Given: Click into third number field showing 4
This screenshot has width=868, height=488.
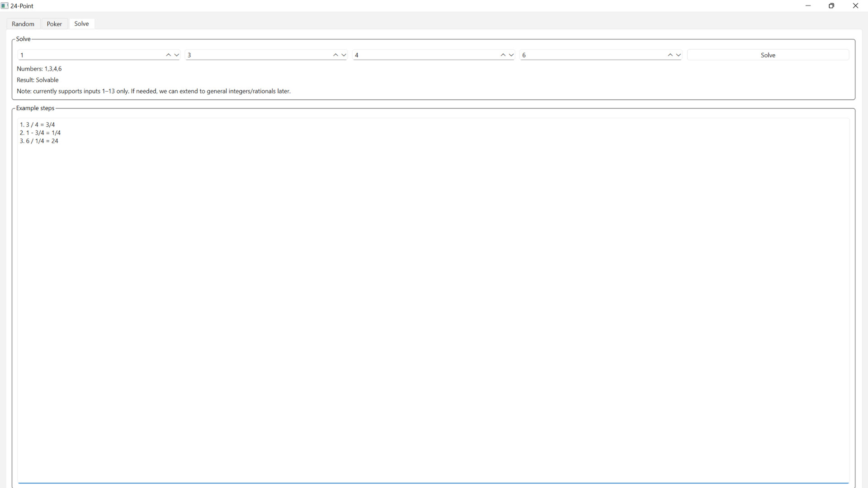Looking at the screenshot, I should point(425,55).
